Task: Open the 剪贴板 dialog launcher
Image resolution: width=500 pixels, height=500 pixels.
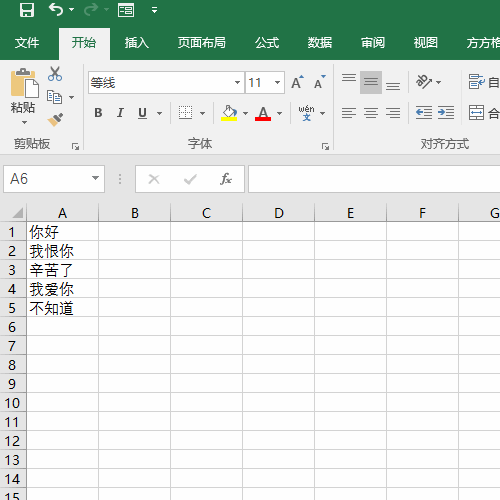Action: click(x=76, y=146)
